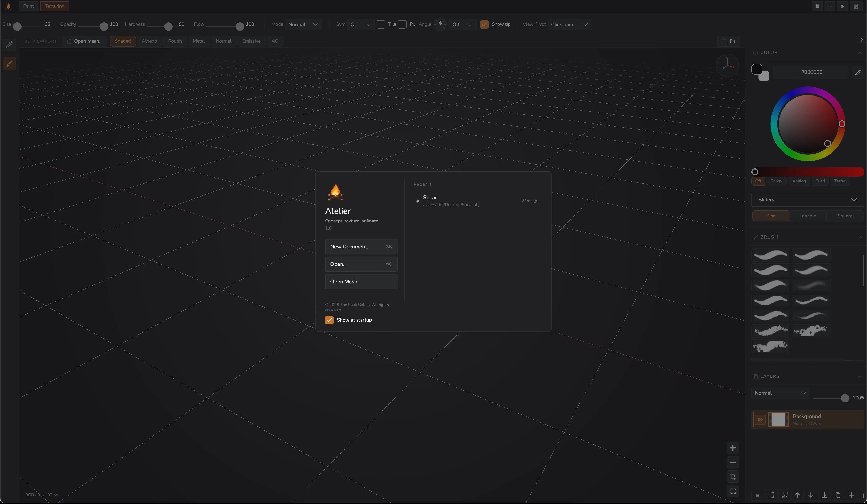
Task: Click Open Mesh... in the Atelier dialog
Action: coord(361,282)
